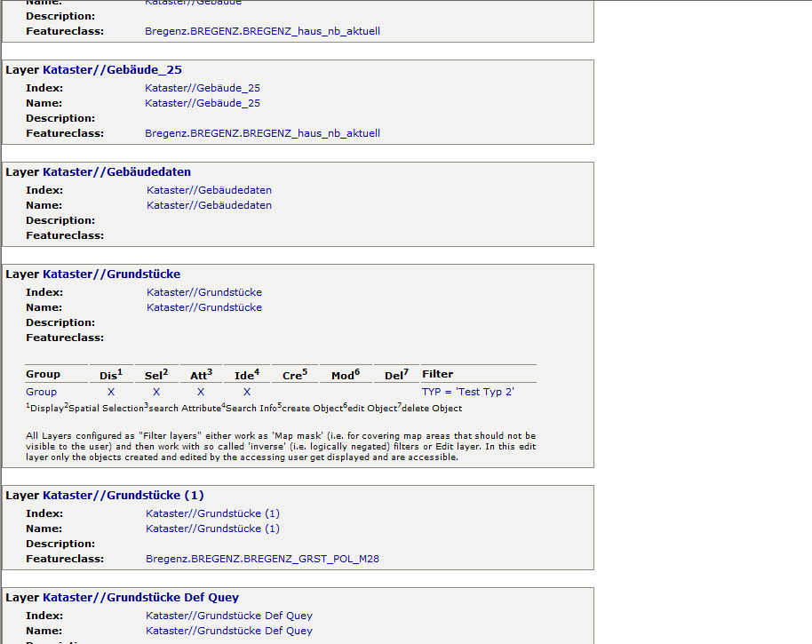812x644 pixels.
Task: Select the Index value of the Gebäudedaten layer
Action: point(209,190)
